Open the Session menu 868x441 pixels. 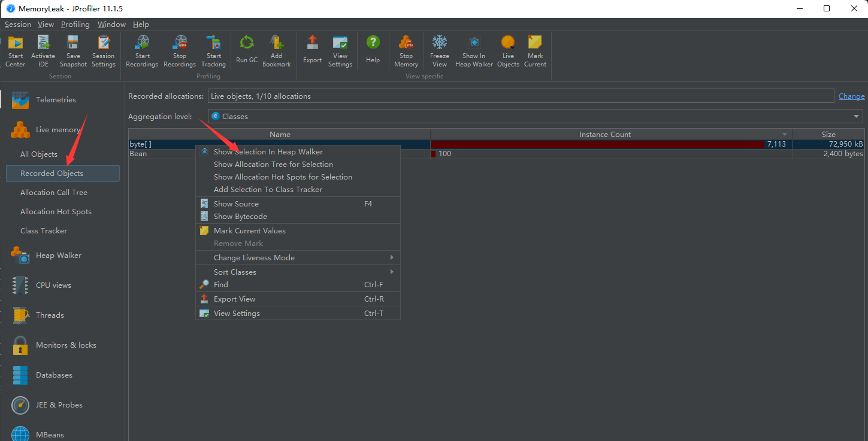[18, 25]
